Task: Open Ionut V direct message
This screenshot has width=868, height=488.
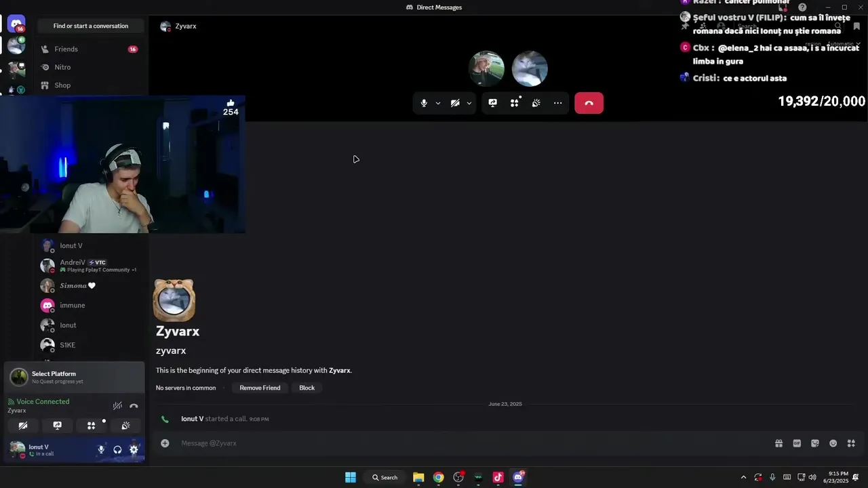Action: coord(90,245)
